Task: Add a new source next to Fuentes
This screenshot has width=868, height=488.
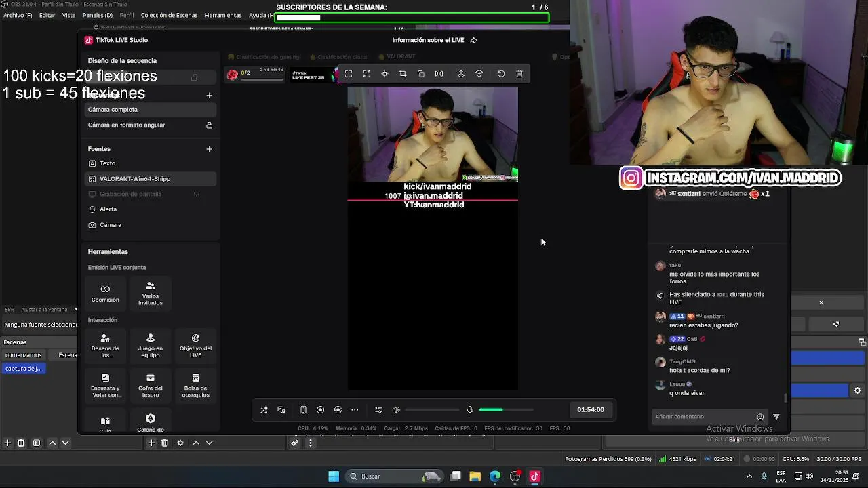Action: tap(209, 149)
